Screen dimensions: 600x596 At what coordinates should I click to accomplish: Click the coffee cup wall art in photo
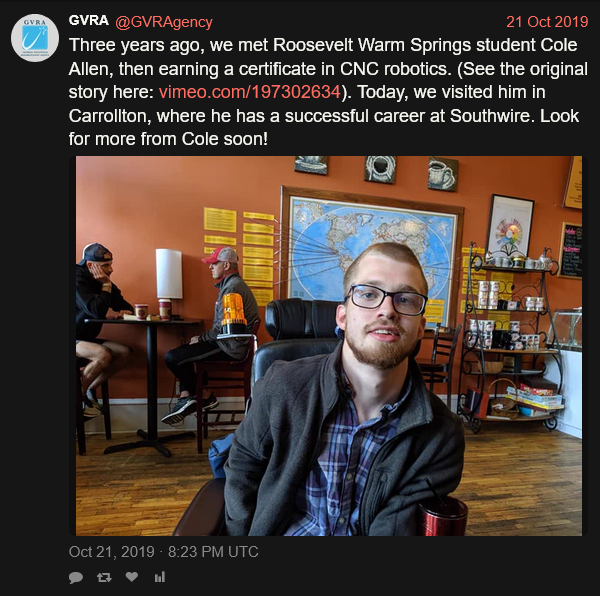point(443,174)
